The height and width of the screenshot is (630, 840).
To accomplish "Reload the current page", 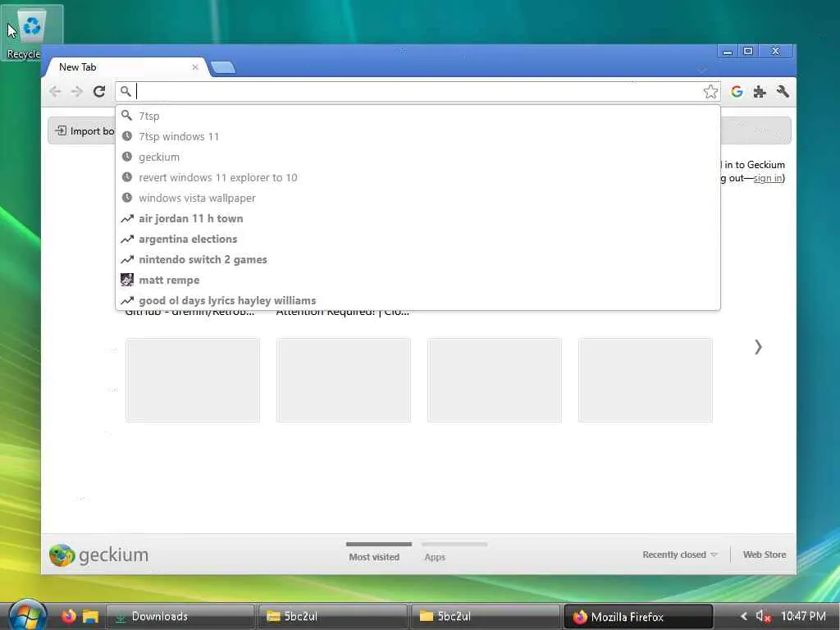I will (99, 92).
